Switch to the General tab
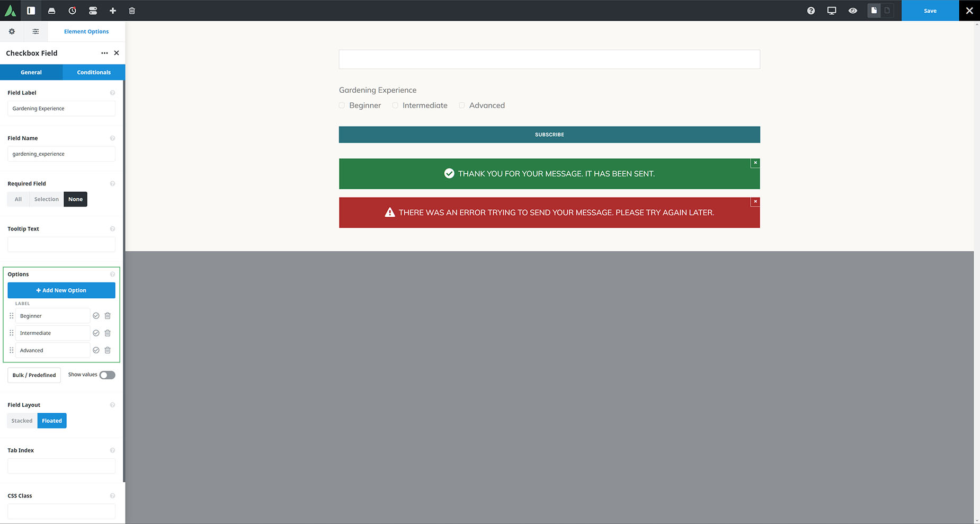Screen dimensions: 980x524 (31, 72)
